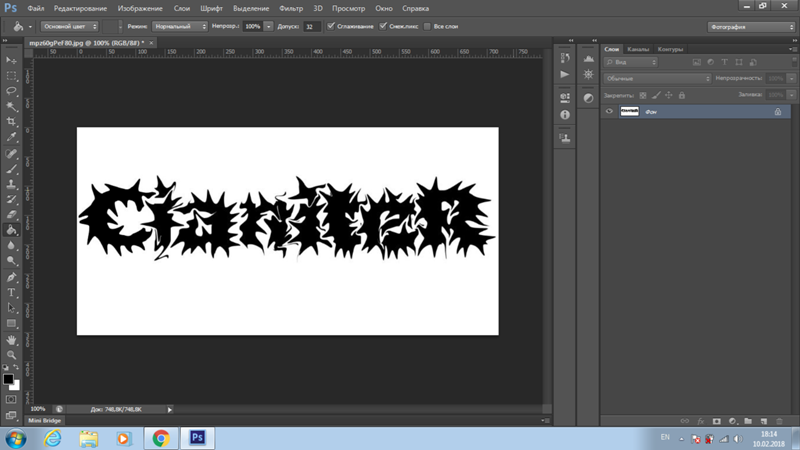
Task: Open Internet Explorer from taskbar
Action: click(52, 438)
